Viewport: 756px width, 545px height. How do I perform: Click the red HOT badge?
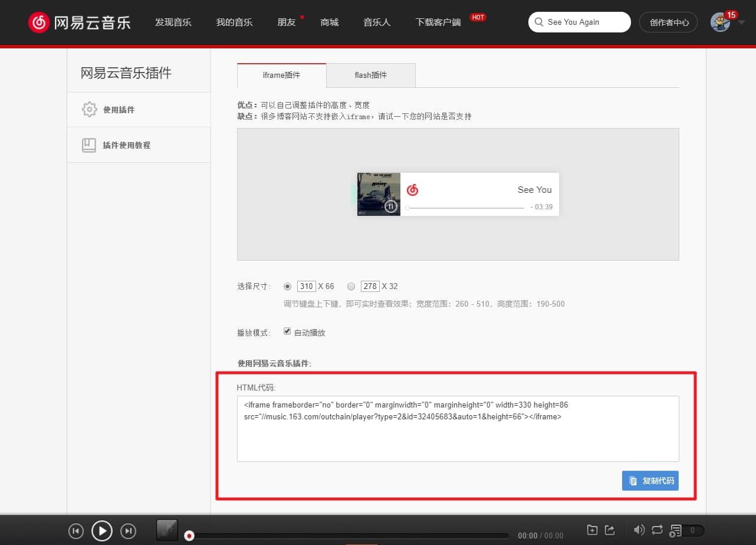click(478, 17)
